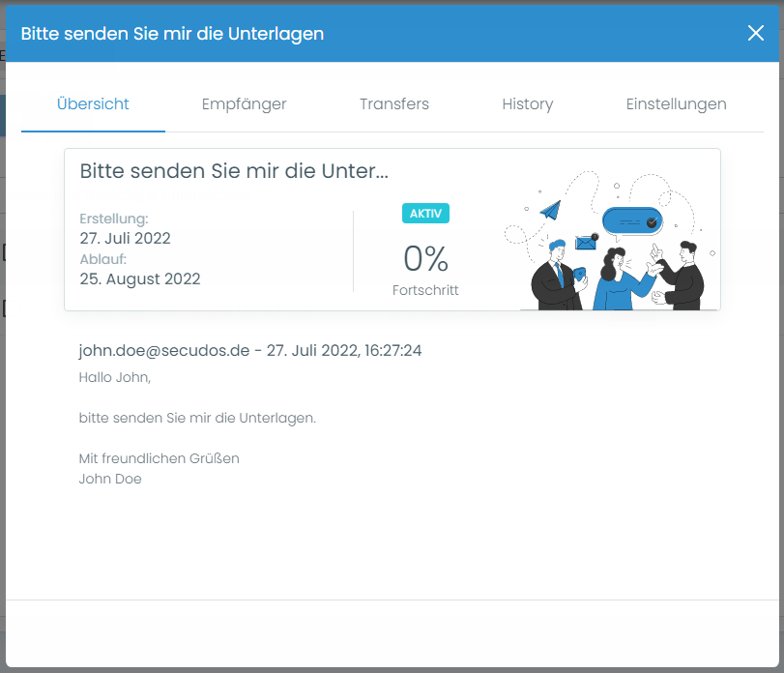Open the Transfers tab
The width and height of the screenshot is (784, 673).
(394, 103)
